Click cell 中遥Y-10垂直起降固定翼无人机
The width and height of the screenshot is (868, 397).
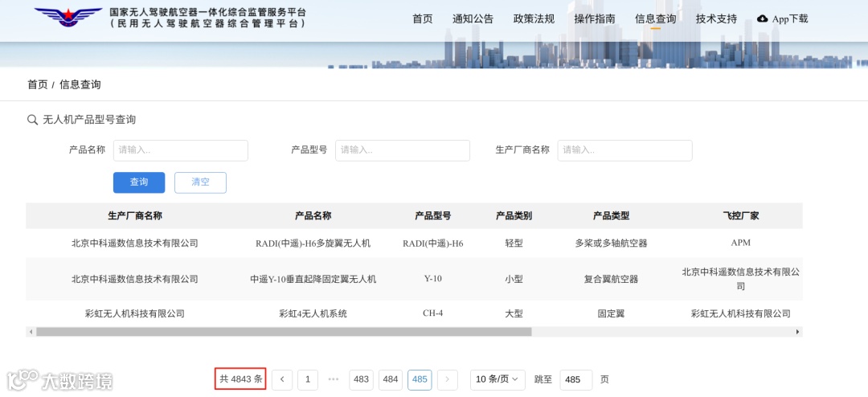[x=313, y=279]
